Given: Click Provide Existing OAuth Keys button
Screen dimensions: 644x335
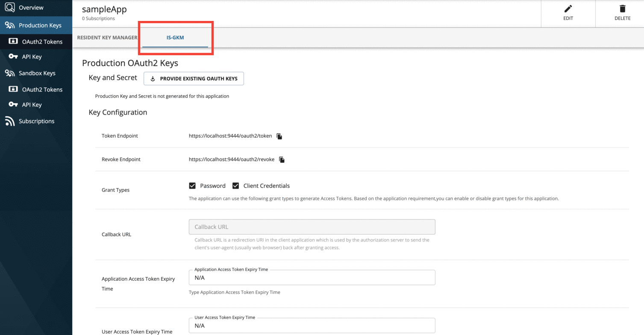Looking at the screenshot, I should point(194,79).
